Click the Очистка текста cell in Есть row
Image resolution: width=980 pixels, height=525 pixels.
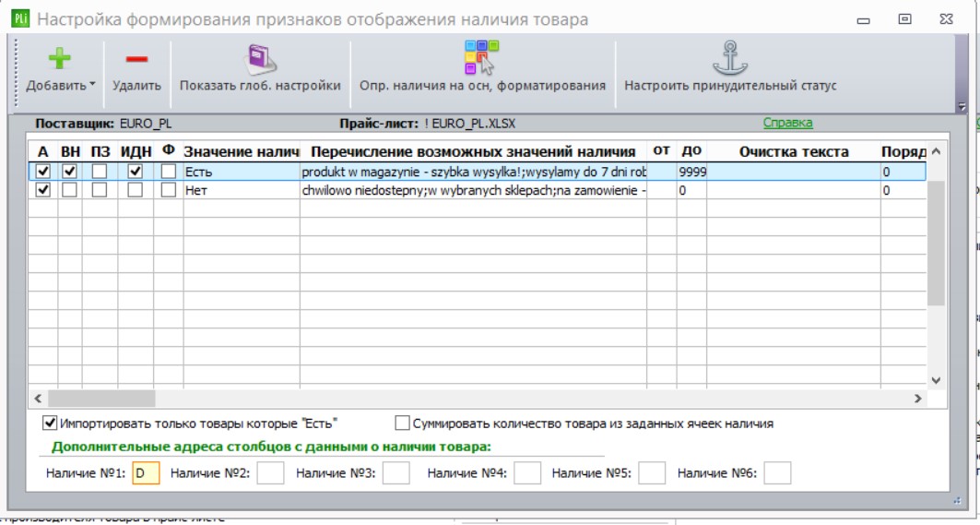click(x=794, y=172)
